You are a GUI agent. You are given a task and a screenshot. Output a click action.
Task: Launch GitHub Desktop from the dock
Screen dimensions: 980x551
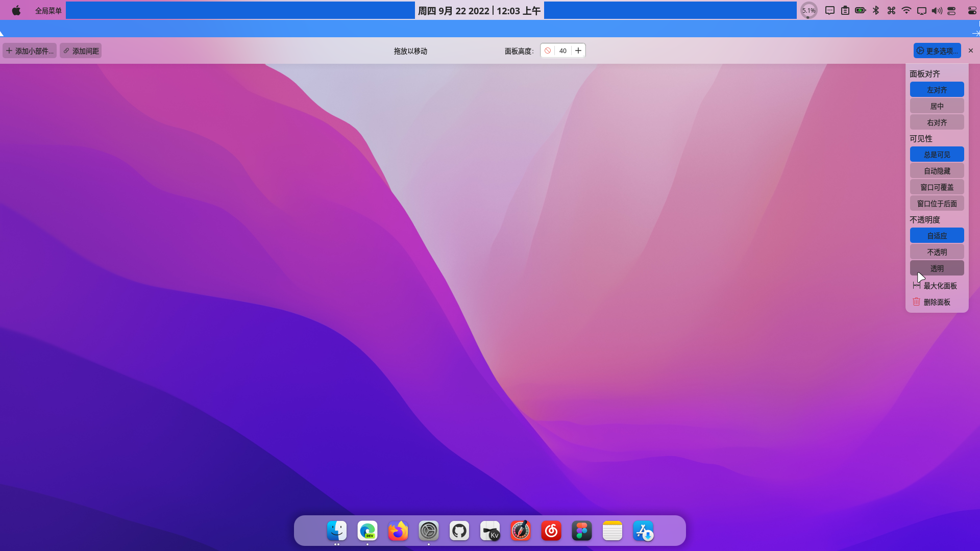[x=459, y=531]
